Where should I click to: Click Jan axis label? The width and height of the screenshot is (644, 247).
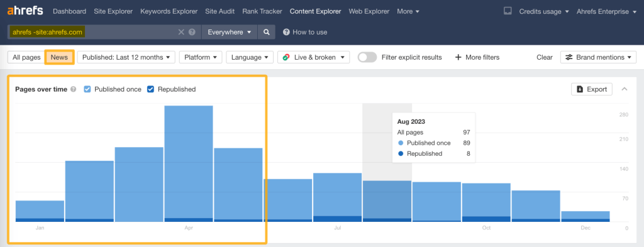coord(40,228)
